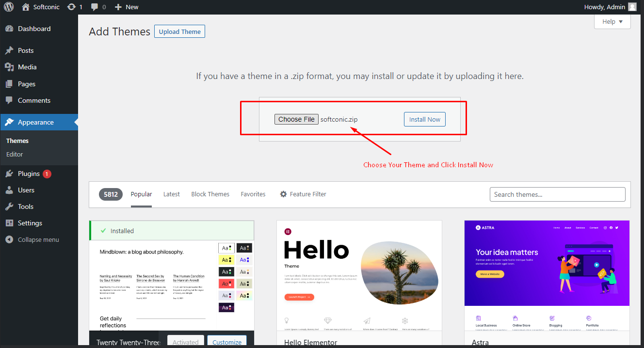644x348 pixels.
Task: Open the Astra theme screenshot
Action: point(547,275)
